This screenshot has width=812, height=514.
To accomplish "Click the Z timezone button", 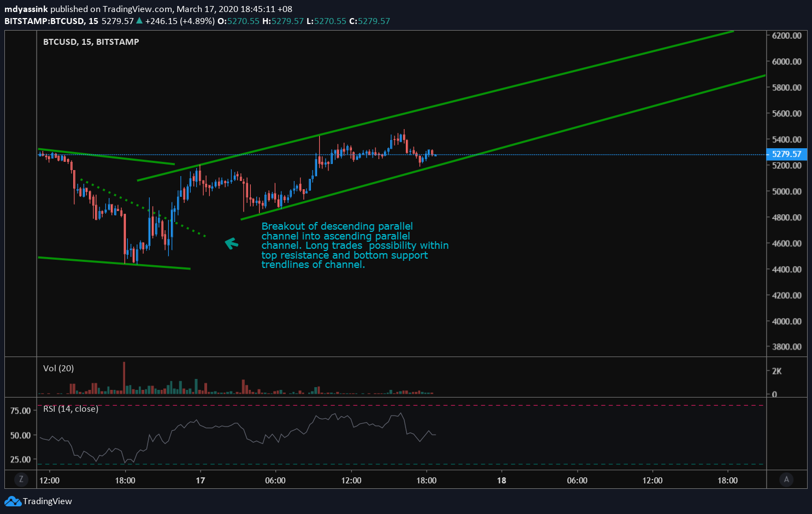I will 21,480.
